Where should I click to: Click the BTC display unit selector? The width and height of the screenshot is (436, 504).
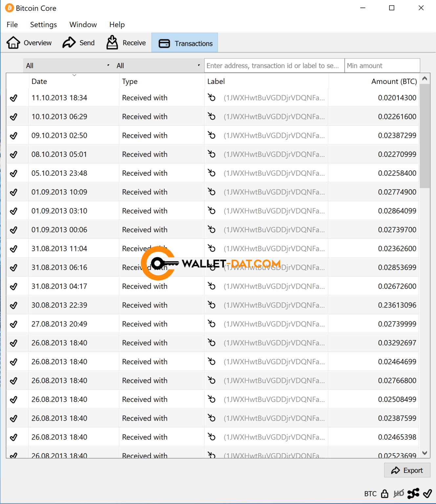click(x=370, y=494)
